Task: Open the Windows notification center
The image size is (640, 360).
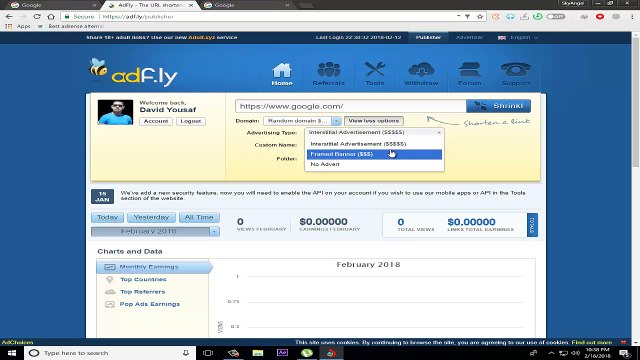Action: point(625,353)
